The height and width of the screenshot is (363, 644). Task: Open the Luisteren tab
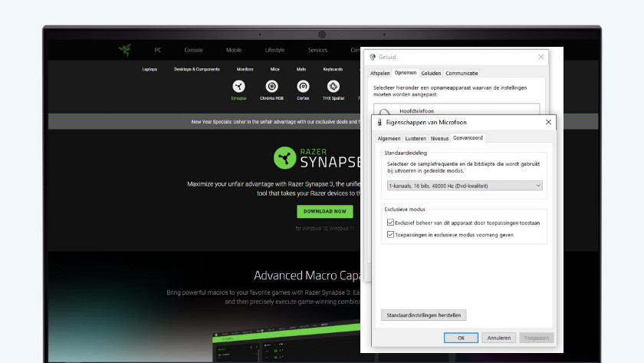pos(415,138)
